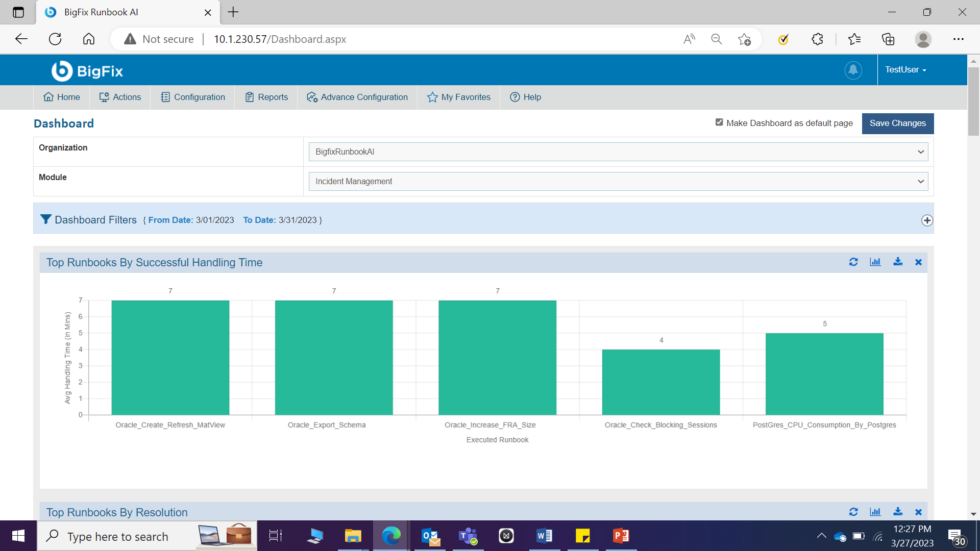The width and height of the screenshot is (980, 551).
Task: Uncheck Make Dashboard as default page
Action: coord(719,122)
